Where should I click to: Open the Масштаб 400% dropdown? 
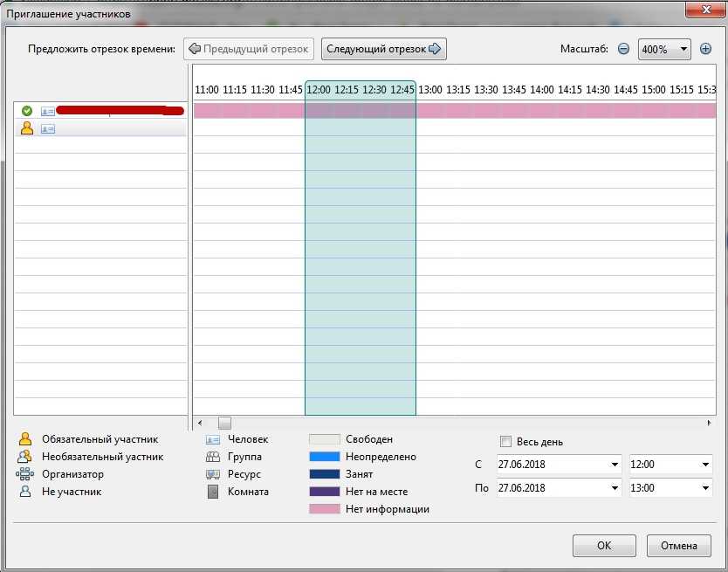point(664,49)
